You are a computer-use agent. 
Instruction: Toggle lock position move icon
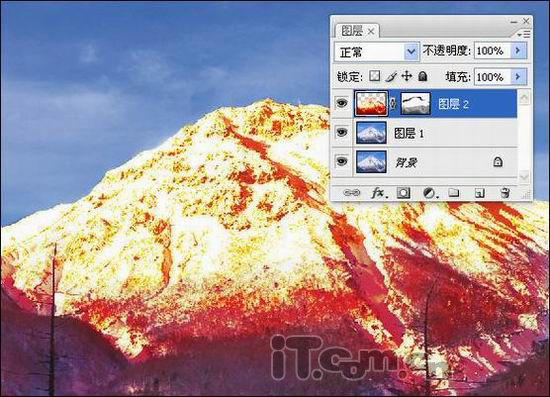(407, 76)
